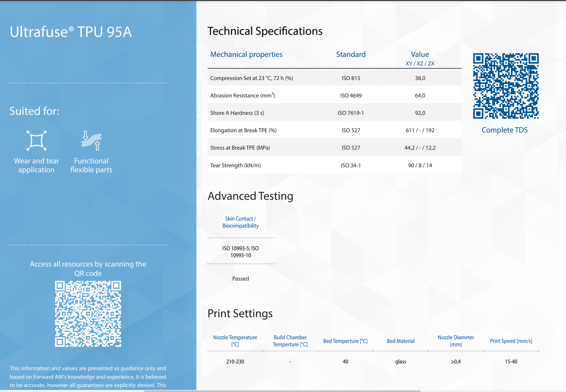Click the Standard column header
Viewport: 566px width, 392px height.
pyautogui.click(x=351, y=54)
